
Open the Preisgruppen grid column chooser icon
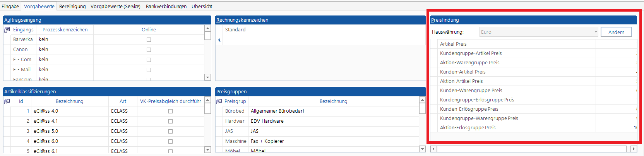pos(219,101)
